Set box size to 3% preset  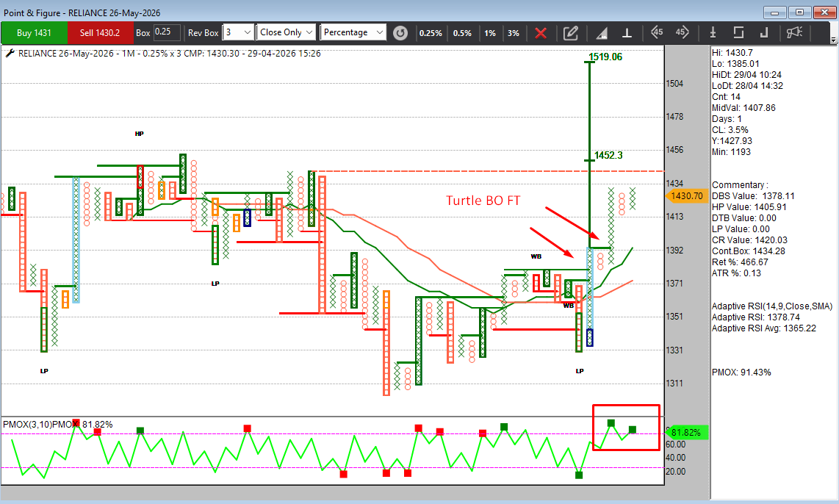[x=514, y=33]
